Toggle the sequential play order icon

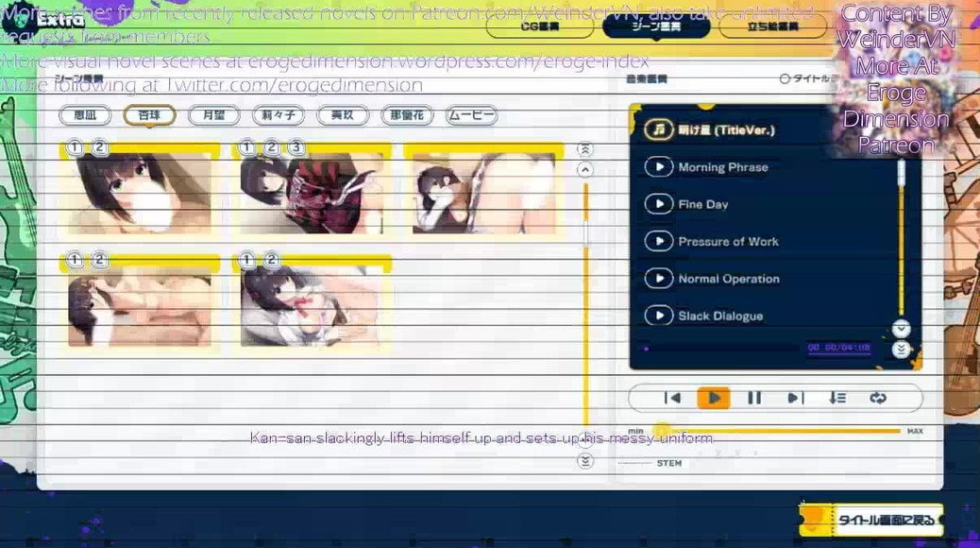tap(837, 398)
